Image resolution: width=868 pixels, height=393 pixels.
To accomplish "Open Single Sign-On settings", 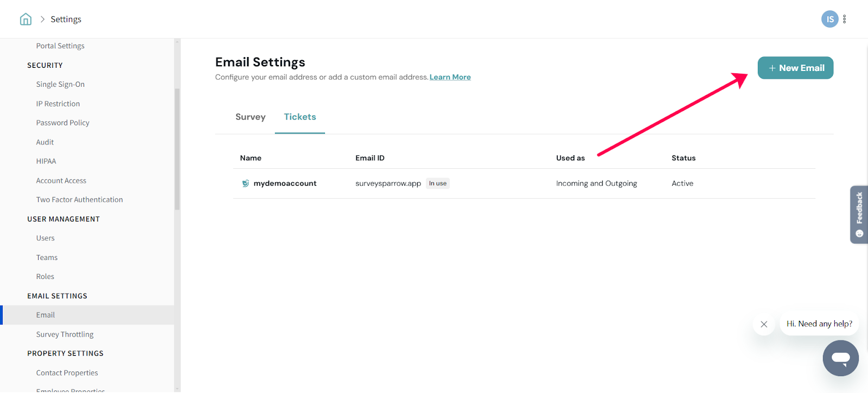I will 60,84.
